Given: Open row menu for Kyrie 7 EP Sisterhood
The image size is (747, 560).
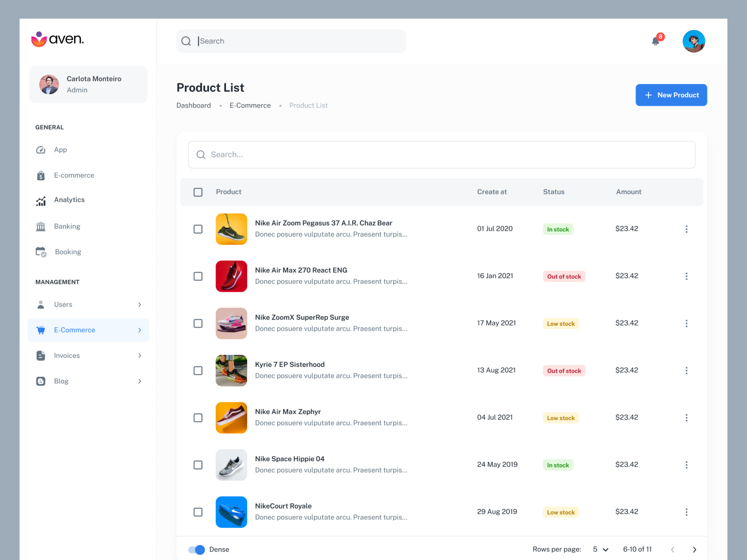Looking at the screenshot, I should [686, 371].
